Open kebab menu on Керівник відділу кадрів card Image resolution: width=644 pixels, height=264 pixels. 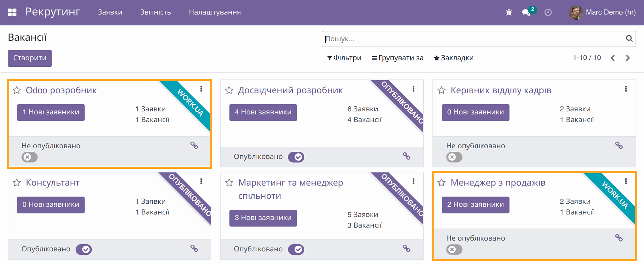coord(626,89)
